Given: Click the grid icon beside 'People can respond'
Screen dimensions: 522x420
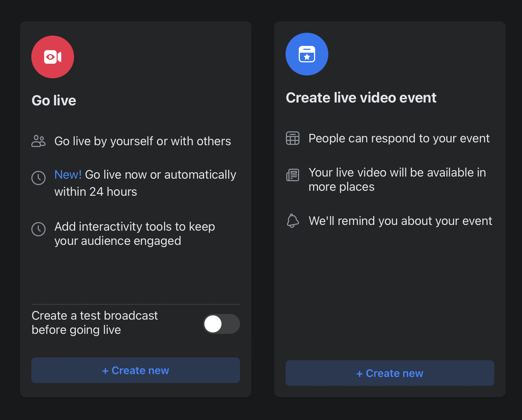Looking at the screenshot, I should click(293, 138).
